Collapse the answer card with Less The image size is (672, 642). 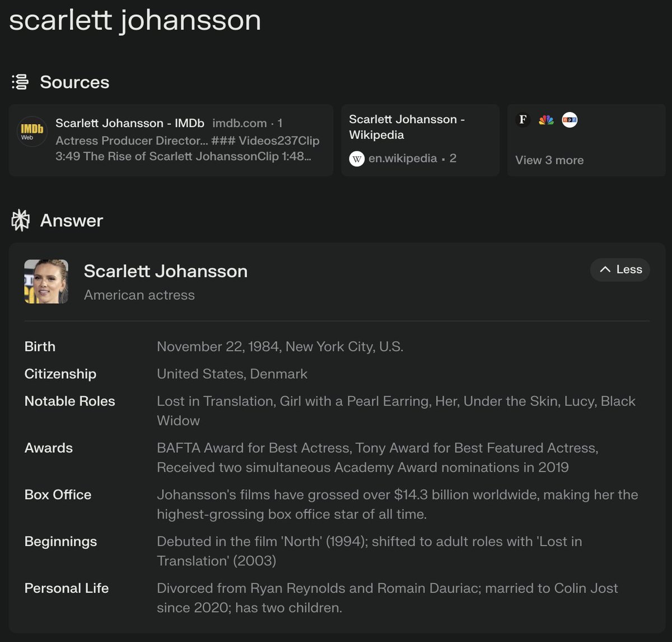[x=620, y=269]
